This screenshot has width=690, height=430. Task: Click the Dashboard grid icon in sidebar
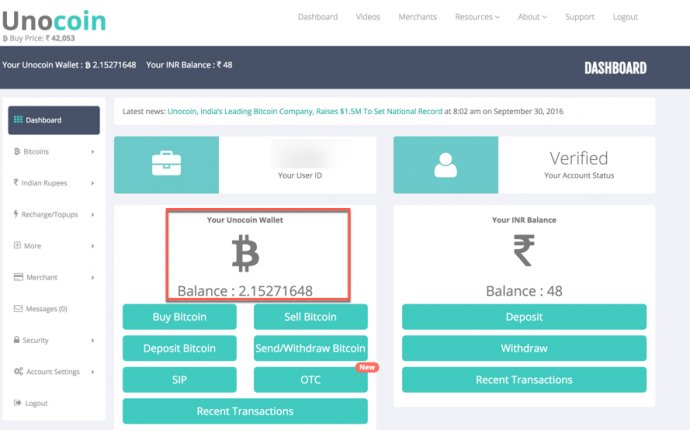[18, 120]
